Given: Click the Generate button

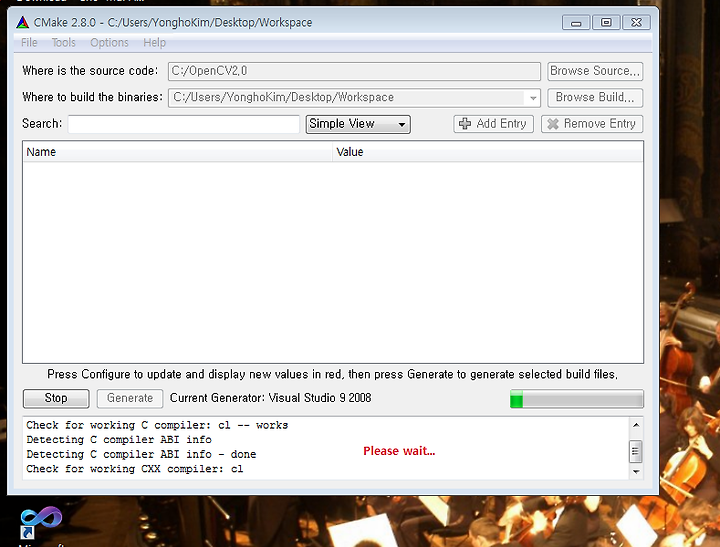Looking at the screenshot, I should tap(130, 398).
